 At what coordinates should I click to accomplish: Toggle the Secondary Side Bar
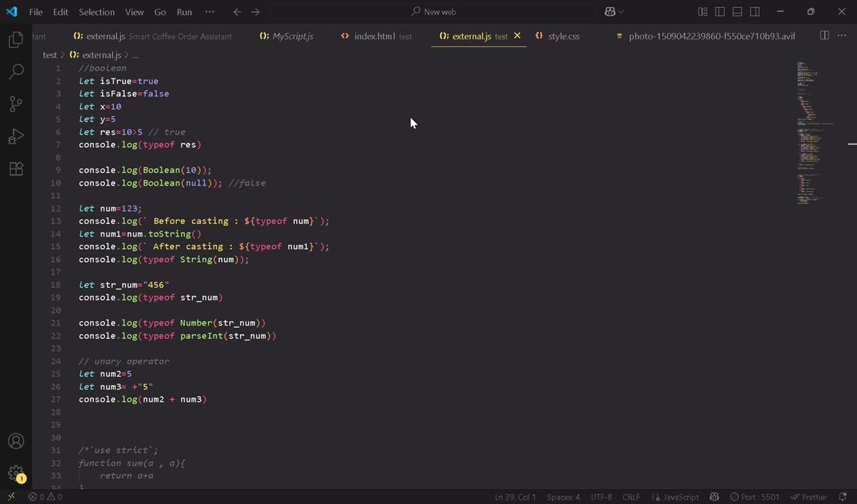coord(755,12)
